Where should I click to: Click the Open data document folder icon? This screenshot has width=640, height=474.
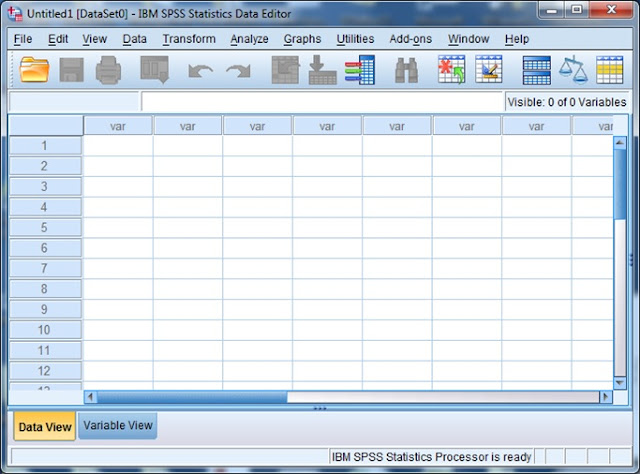tap(34, 70)
